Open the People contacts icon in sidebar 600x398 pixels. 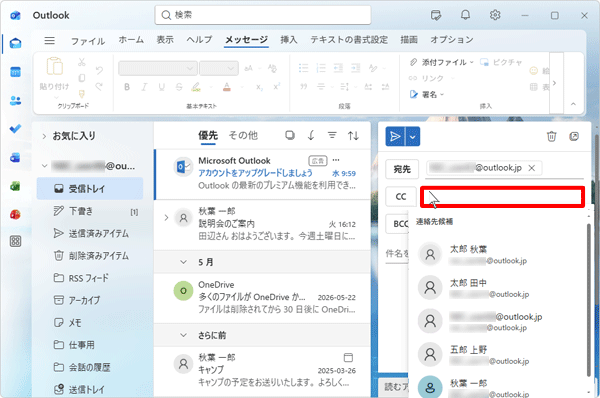pos(16,101)
